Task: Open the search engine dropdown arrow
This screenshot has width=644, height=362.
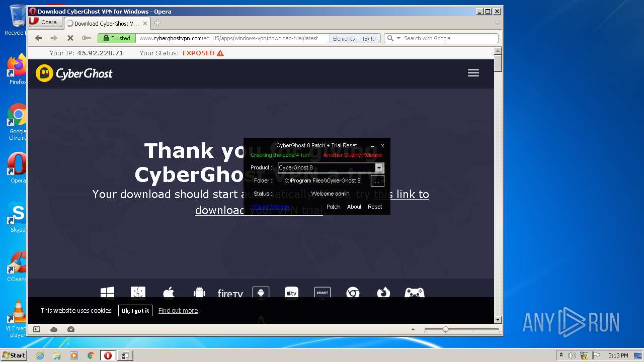Action: (398, 38)
